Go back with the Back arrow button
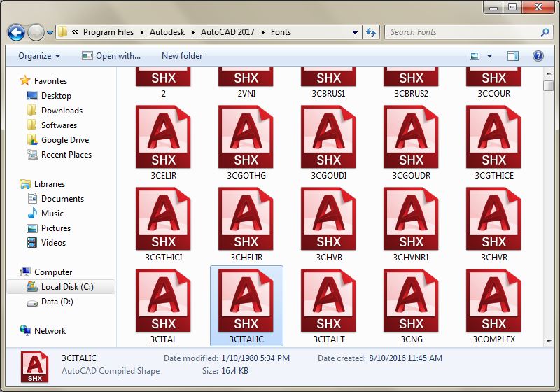The width and height of the screenshot is (560, 392). [x=16, y=32]
